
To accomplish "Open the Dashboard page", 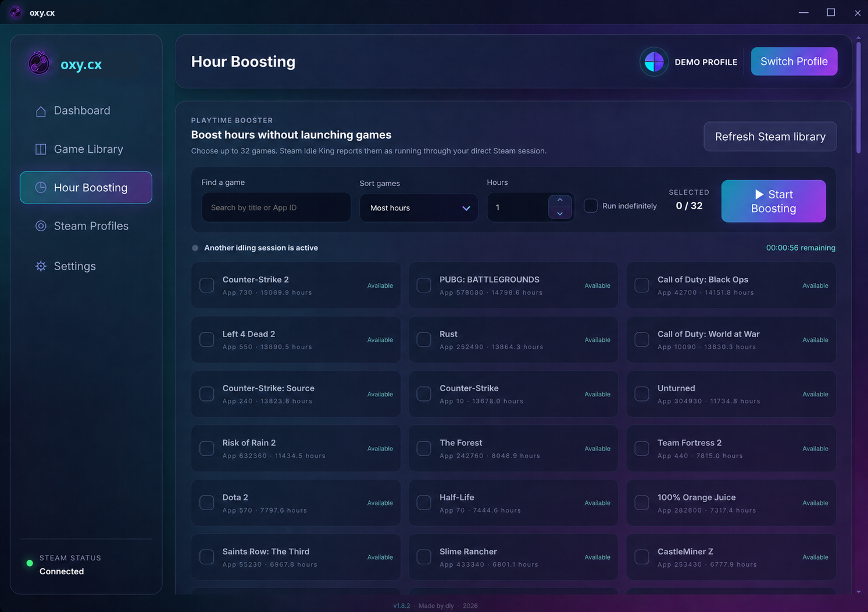I will 86,110.
